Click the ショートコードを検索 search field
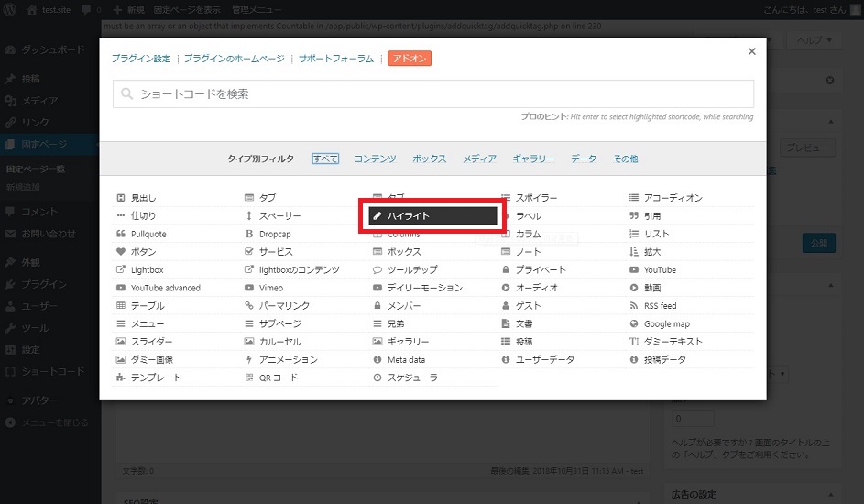864x504 pixels. pyautogui.click(x=433, y=94)
